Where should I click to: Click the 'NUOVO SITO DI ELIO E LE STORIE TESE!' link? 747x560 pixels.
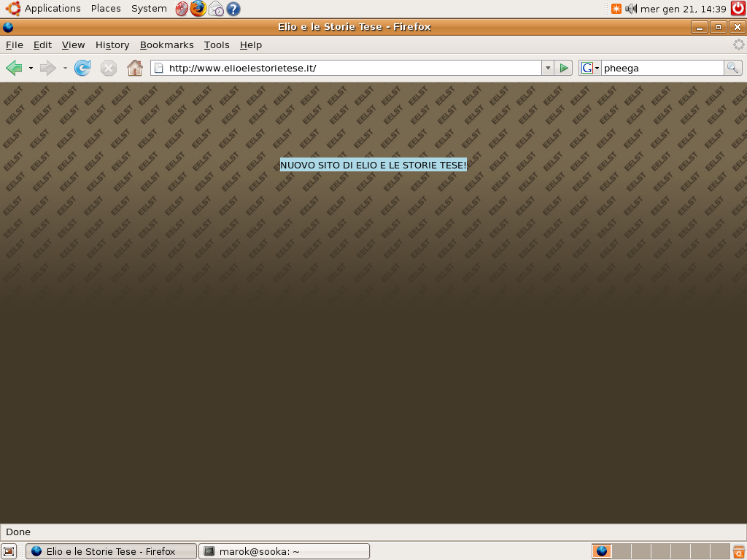pyautogui.click(x=373, y=165)
